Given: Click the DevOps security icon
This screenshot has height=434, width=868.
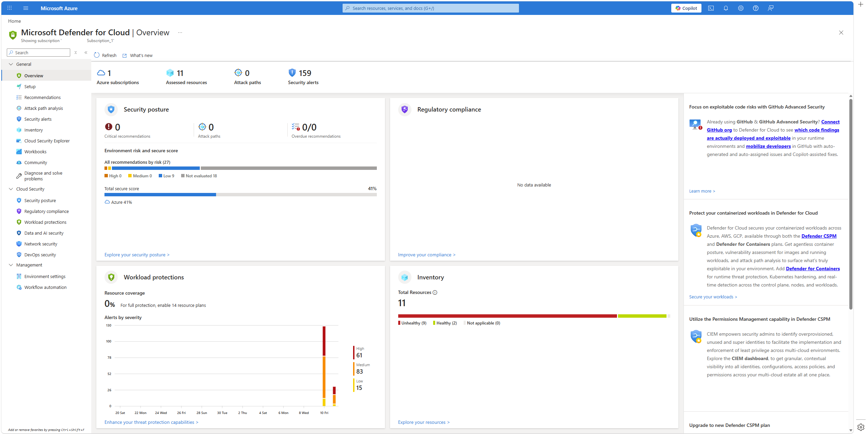Looking at the screenshot, I should click(x=19, y=255).
